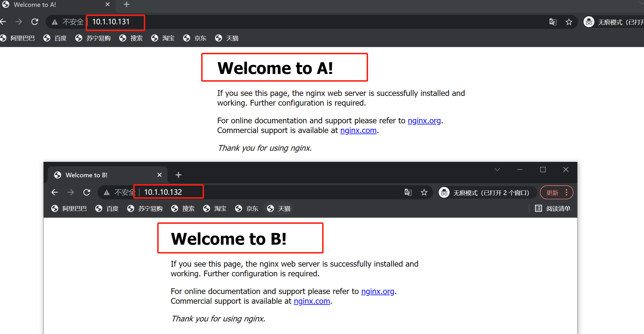644x334 pixels.
Task: Open 阅读清单 reading list panel
Action: (553, 209)
